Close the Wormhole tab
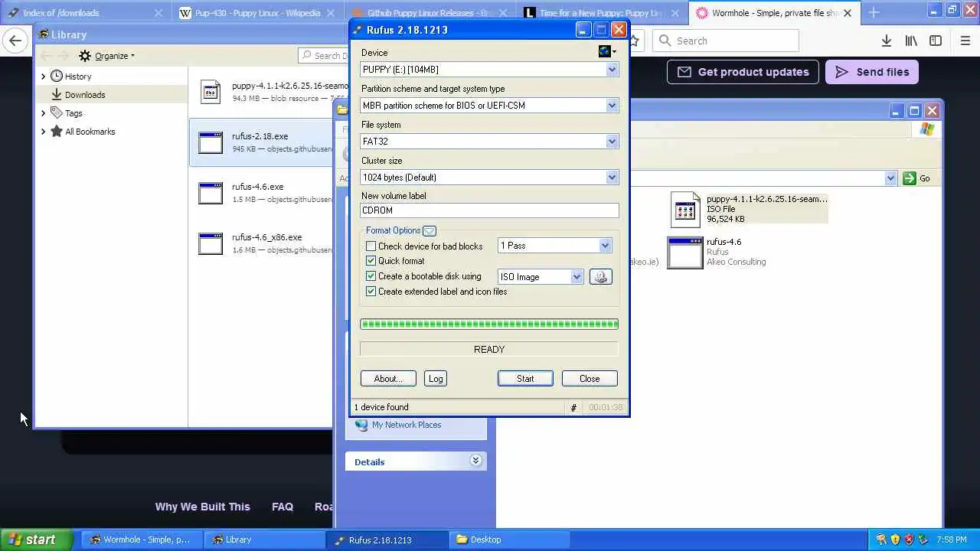The width and height of the screenshot is (980, 551). pos(848,13)
